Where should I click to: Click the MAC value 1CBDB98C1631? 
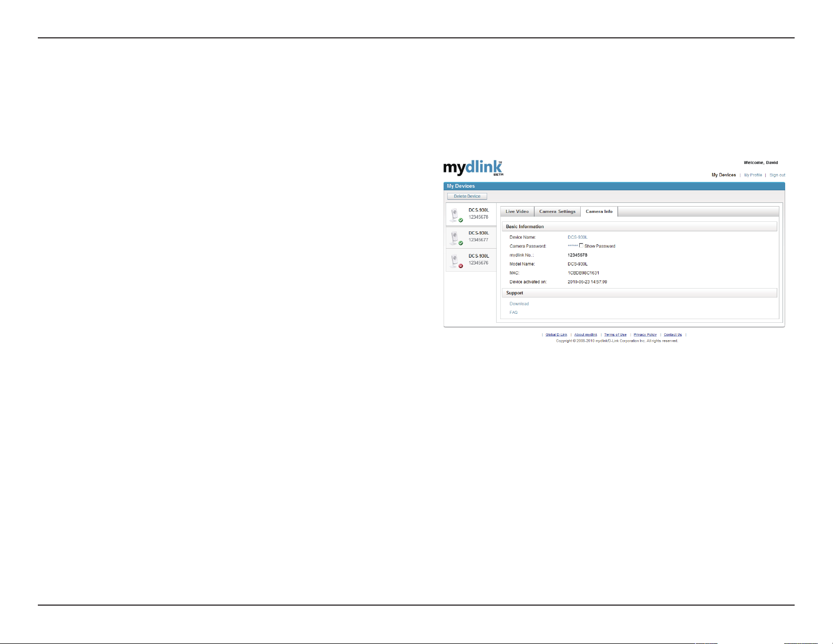(x=583, y=273)
